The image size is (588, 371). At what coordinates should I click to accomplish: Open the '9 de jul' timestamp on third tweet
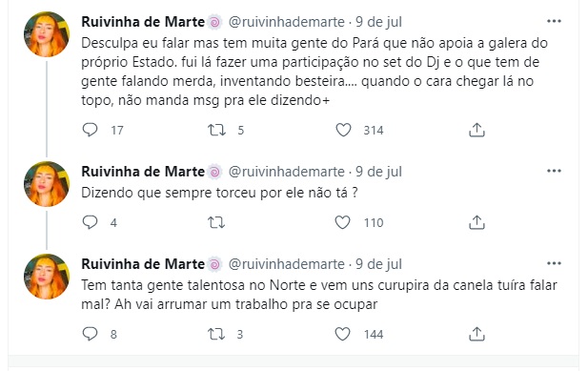378,264
